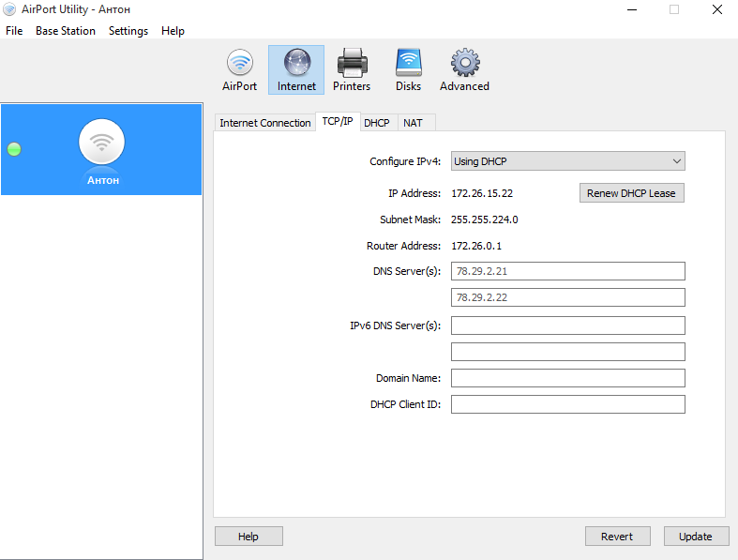Click the Revert button
The width and height of the screenshot is (738, 560).
tap(617, 537)
